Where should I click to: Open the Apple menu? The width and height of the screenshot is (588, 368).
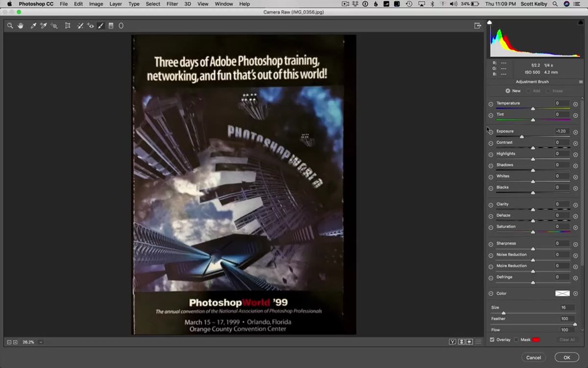pyautogui.click(x=9, y=4)
